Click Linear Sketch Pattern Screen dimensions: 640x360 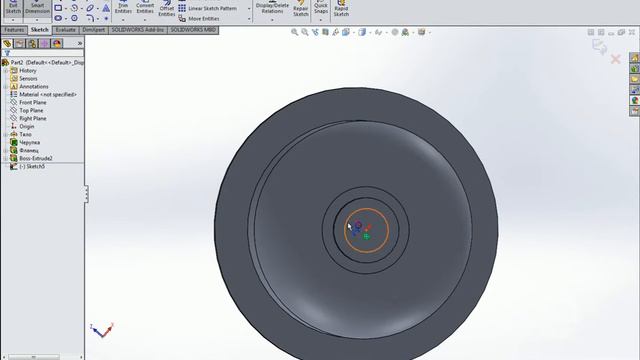tap(208, 8)
